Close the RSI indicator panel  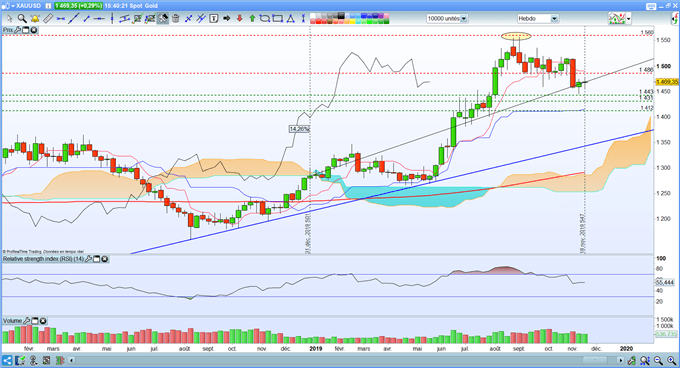click(105, 259)
